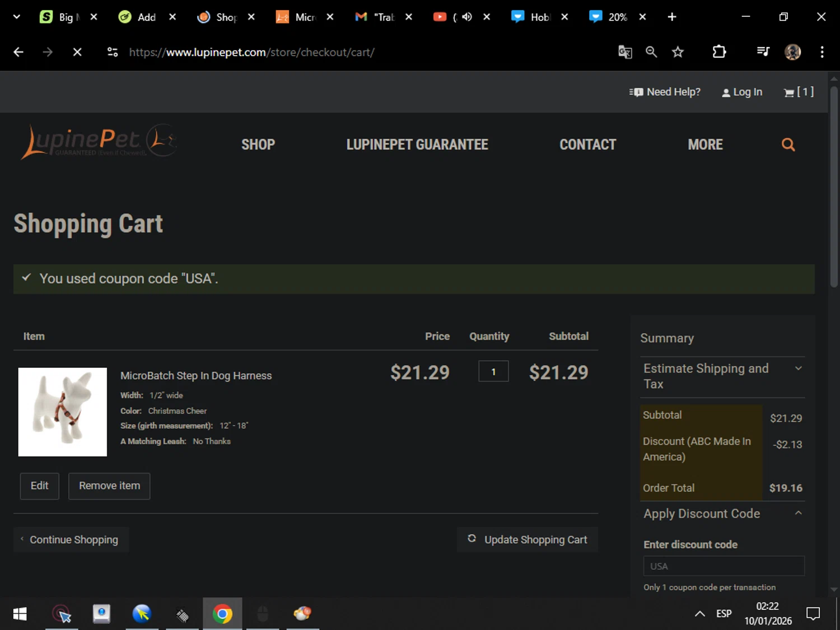Bookmark this page with the star

678,52
